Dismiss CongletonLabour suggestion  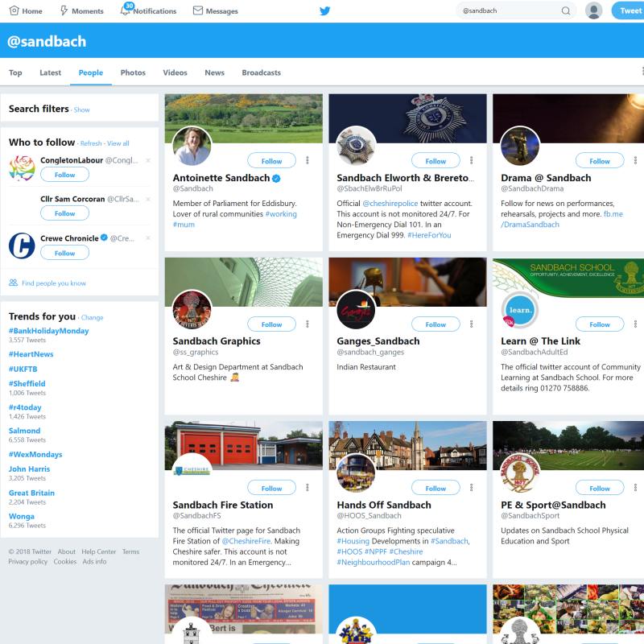[x=148, y=160]
